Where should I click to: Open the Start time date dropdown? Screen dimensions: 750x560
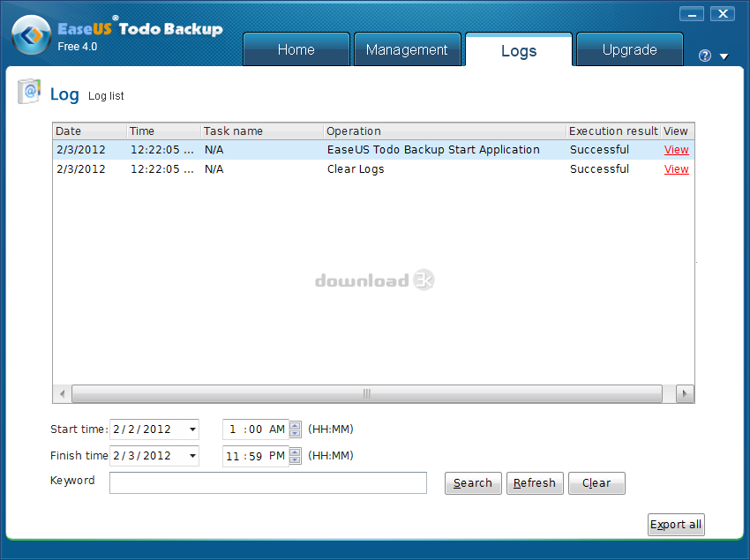click(x=193, y=429)
